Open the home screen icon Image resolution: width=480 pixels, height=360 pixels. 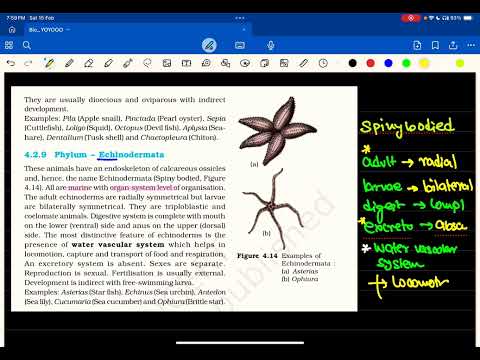[x=12, y=30]
